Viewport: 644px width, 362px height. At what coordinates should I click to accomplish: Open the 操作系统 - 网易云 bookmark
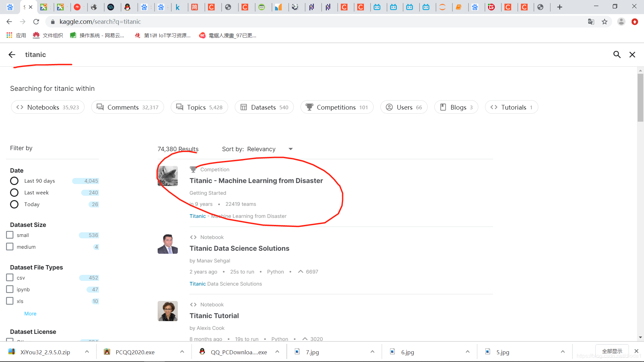97,35
